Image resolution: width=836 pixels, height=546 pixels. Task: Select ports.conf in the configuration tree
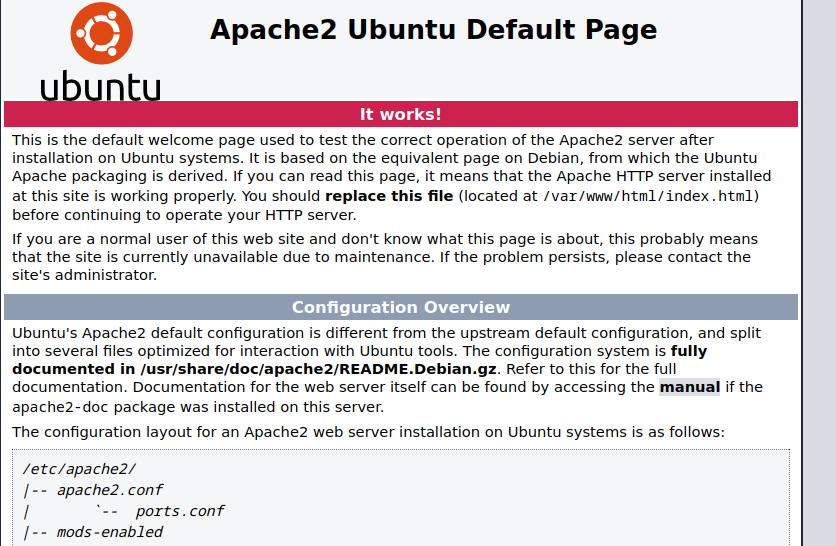(180, 511)
